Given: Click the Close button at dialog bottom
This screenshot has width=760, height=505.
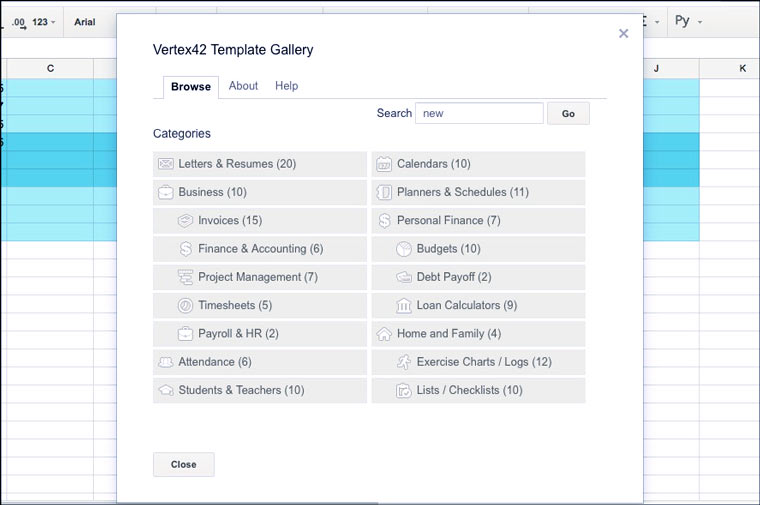Looking at the screenshot, I should point(183,464).
